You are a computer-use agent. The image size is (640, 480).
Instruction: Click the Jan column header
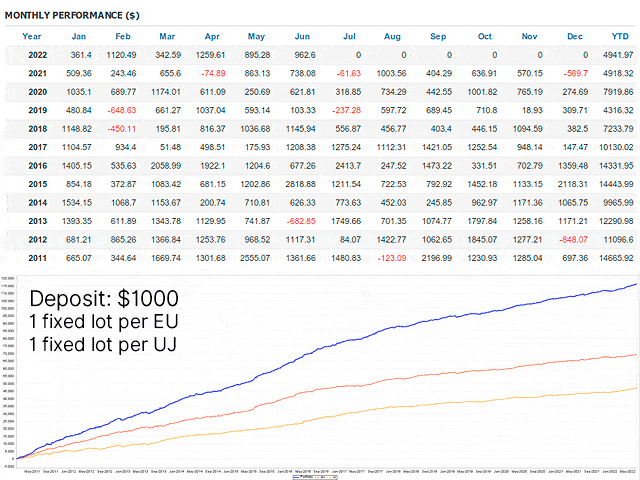[79, 36]
